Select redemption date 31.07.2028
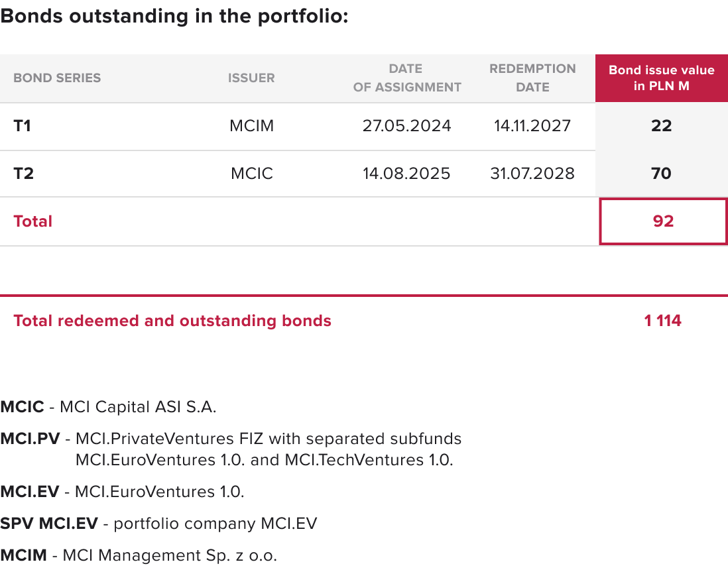 [532, 174]
